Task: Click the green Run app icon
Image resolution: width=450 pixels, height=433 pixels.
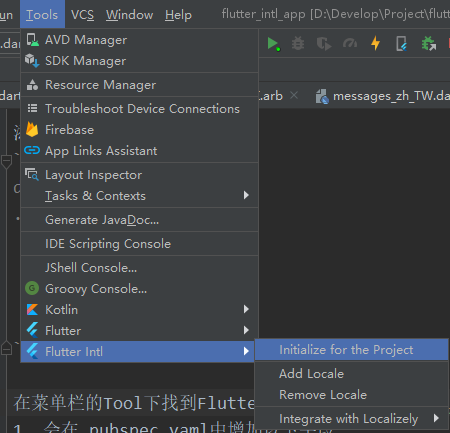Action: tap(273, 44)
